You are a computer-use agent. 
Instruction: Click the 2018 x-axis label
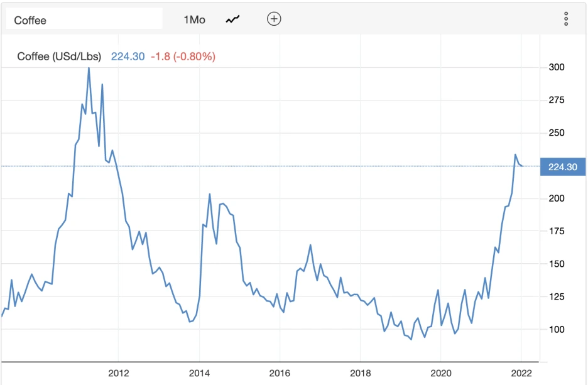click(361, 373)
